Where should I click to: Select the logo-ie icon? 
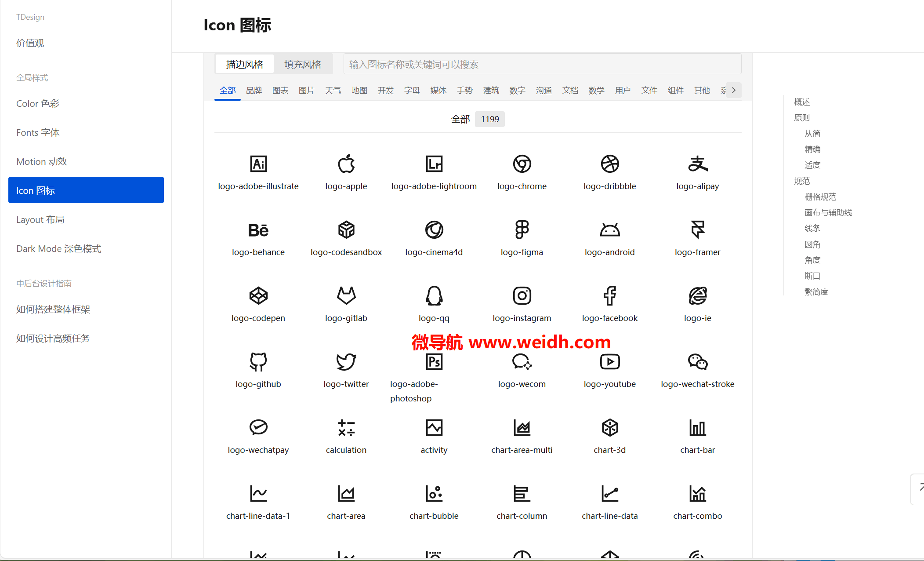point(698,296)
